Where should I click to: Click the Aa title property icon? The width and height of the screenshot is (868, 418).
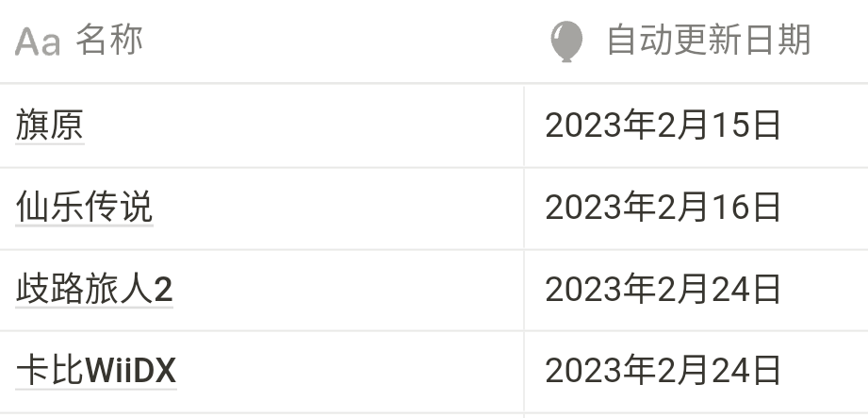point(38,42)
